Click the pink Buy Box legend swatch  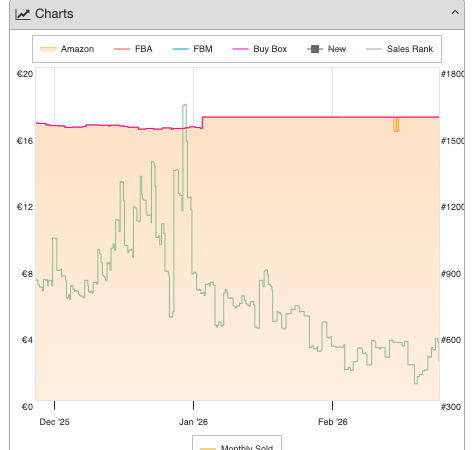click(240, 49)
